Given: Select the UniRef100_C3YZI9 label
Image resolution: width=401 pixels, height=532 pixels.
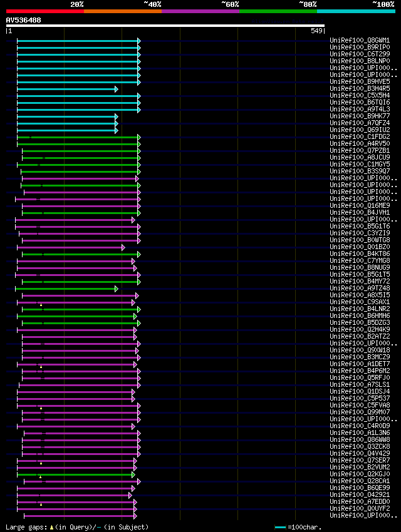Looking at the screenshot, I should pyautogui.click(x=360, y=233).
